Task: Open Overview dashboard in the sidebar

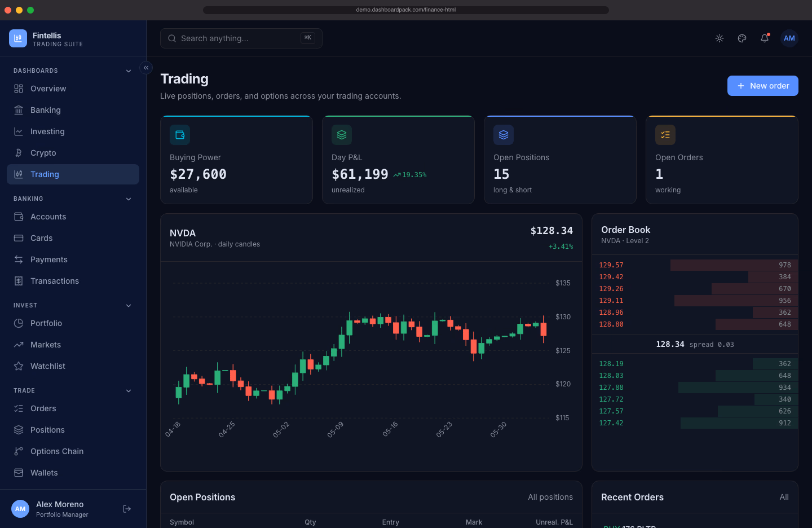Action: click(73, 89)
